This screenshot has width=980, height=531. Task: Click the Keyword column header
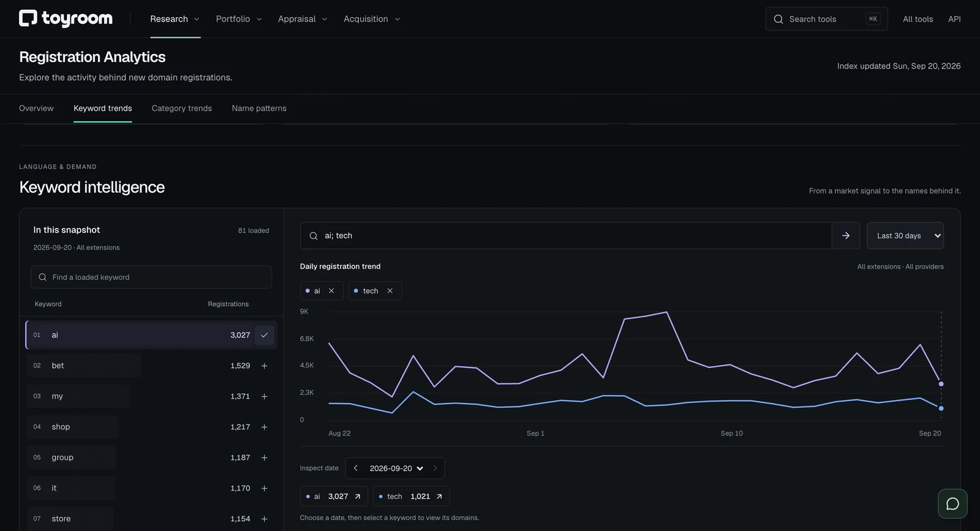click(48, 304)
